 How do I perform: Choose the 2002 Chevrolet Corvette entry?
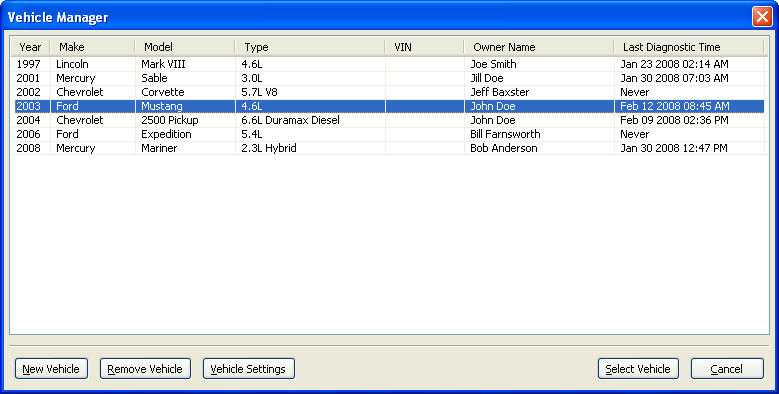coord(388,92)
